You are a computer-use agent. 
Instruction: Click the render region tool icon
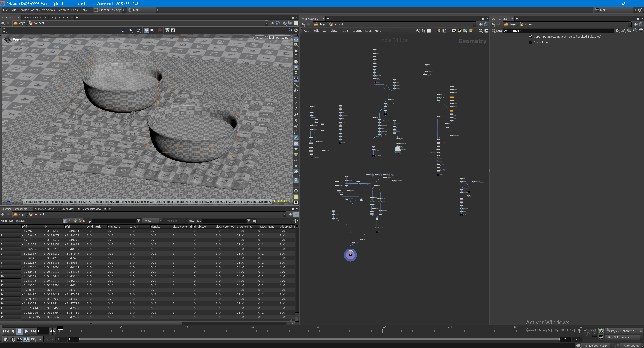(x=152, y=30)
